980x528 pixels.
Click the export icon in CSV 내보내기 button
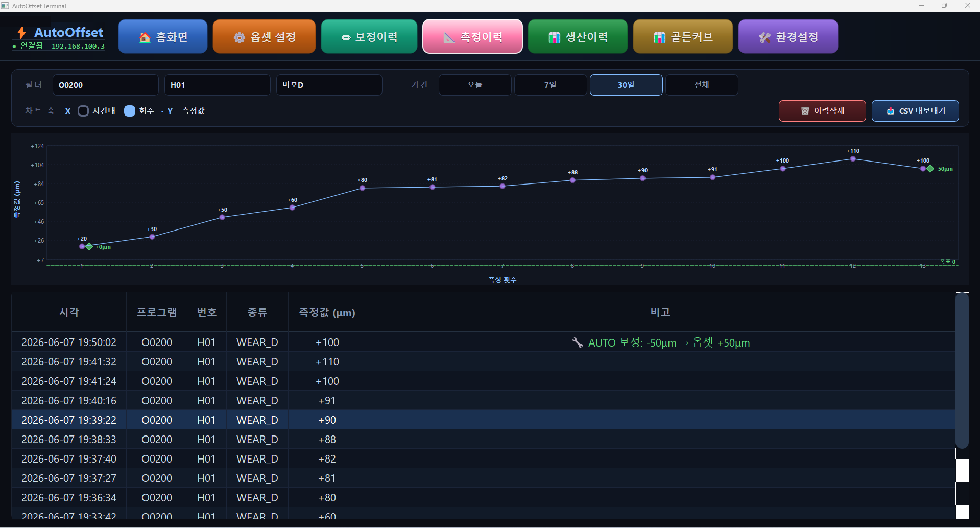pos(890,111)
